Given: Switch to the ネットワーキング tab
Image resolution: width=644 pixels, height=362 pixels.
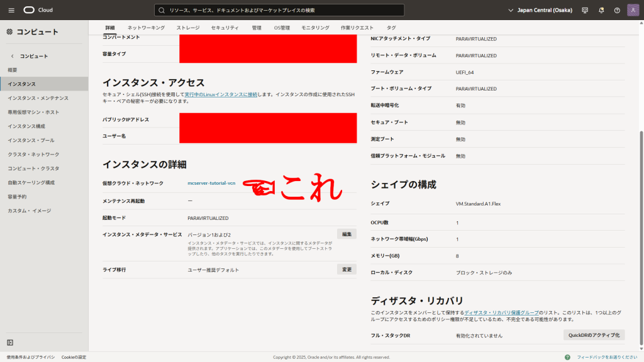Looking at the screenshot, I should click(x=146, y=28).
